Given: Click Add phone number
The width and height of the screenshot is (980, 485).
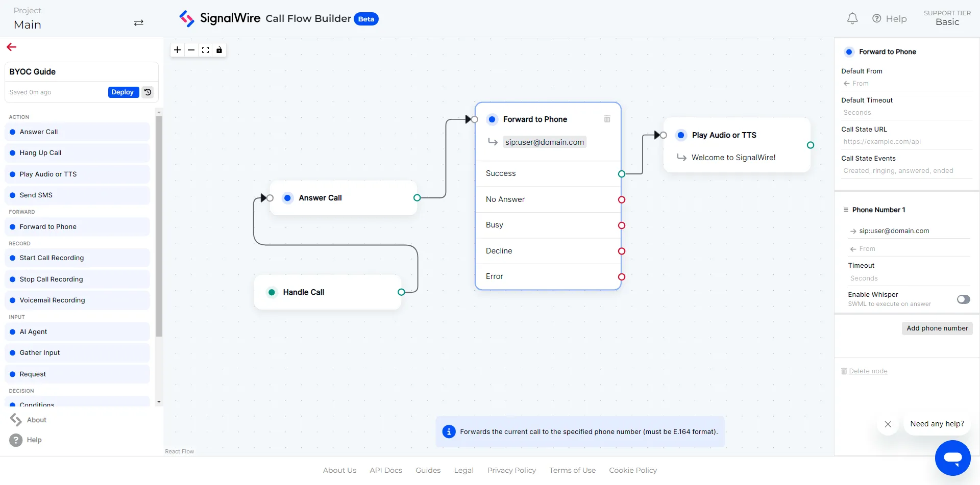Looking at the screenshot, I should (x=937, y=328).
